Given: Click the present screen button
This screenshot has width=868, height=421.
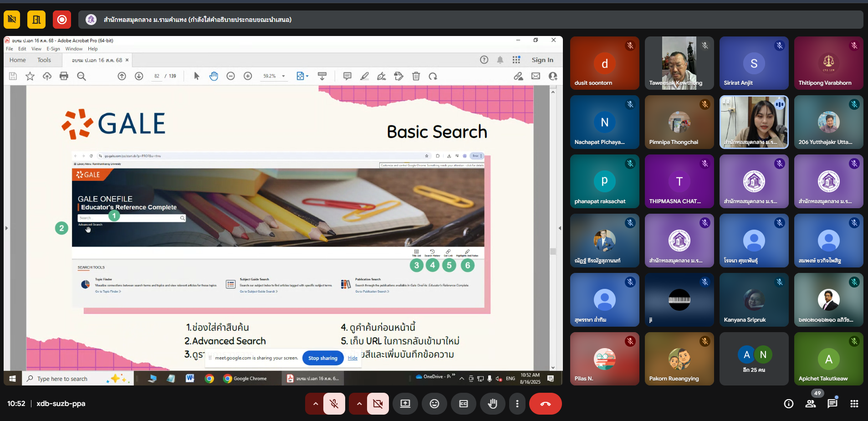Looking at the screenshot, I should (405, 404).
